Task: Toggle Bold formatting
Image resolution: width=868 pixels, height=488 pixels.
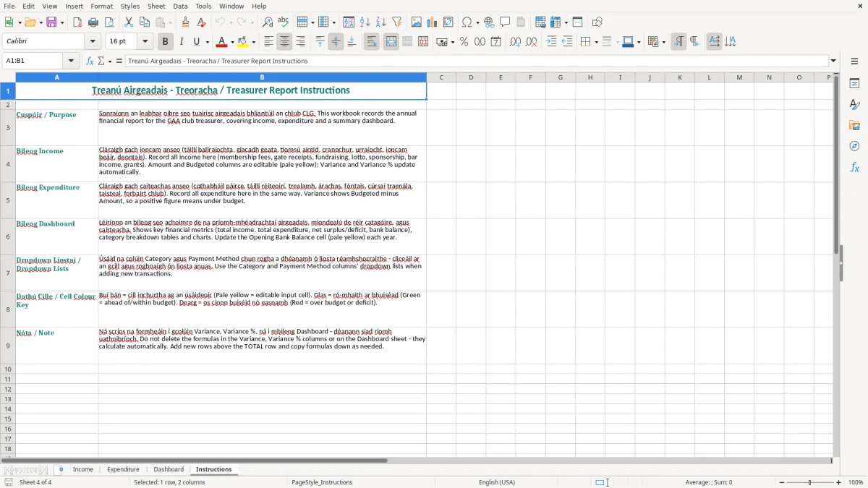Action: click(x=166, y=42)
